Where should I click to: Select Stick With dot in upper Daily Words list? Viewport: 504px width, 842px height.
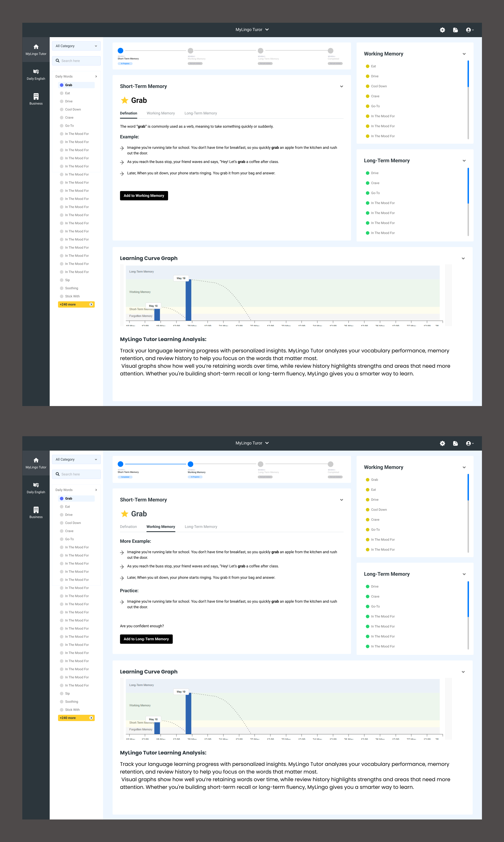[62, 296]
